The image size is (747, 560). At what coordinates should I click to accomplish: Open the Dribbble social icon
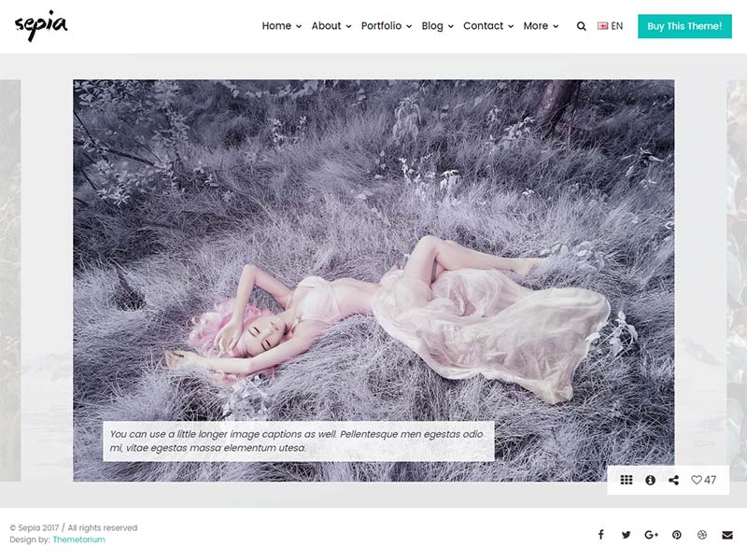702,535
